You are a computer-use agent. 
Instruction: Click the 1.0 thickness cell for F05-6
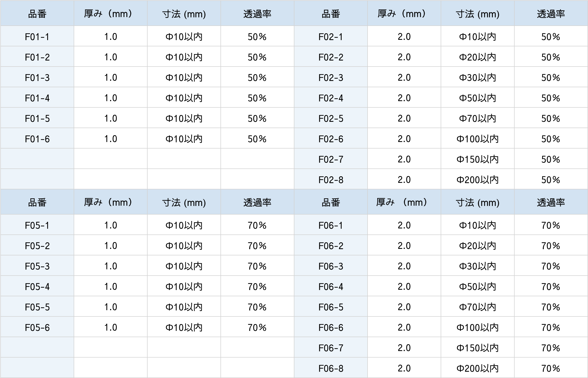click(x=110, y=327)
